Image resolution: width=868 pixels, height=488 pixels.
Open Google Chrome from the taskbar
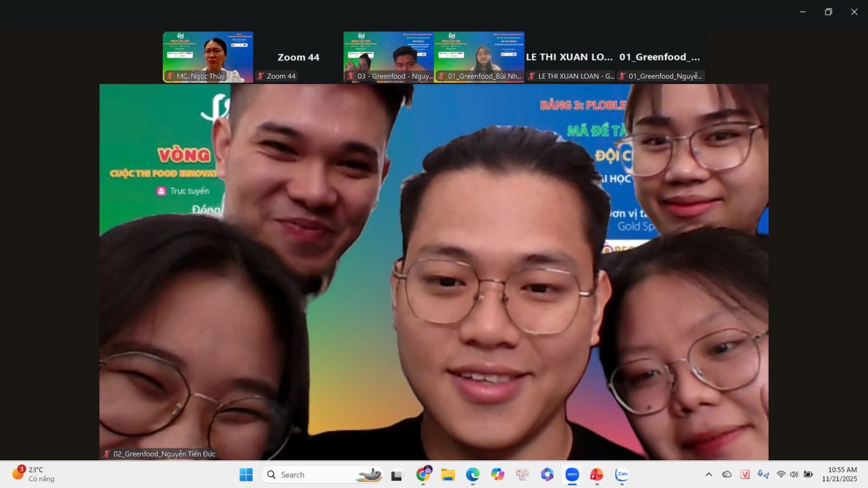click(423, 475)
